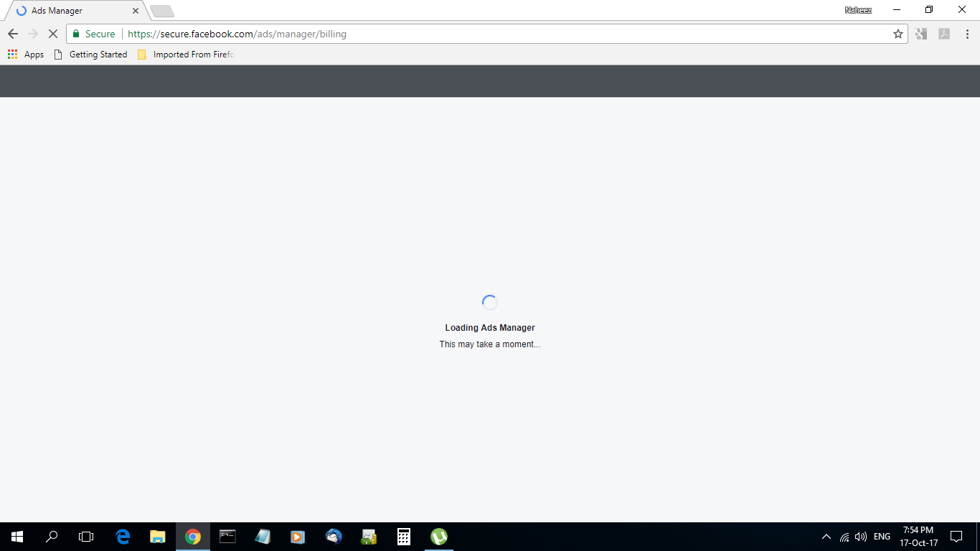The image size is (980, 551).
Task: Launch Microsoft Edge from the taskbar
Action: [123, 537]
